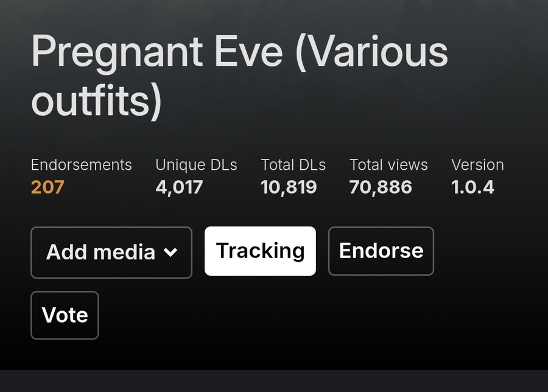This screenshot has height=392, width=548.
Task: Select the version number 1.0.4
Action: [x=472, y=187]
